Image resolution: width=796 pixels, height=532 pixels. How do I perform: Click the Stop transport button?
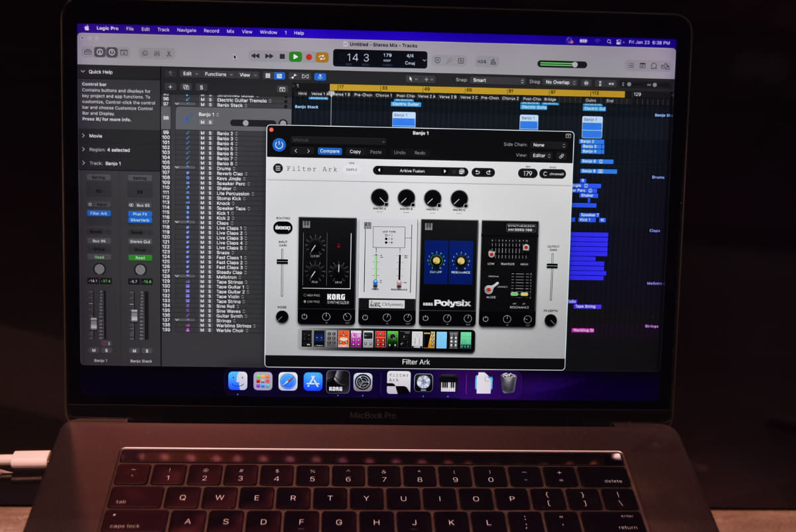click(x=283, y=57)
